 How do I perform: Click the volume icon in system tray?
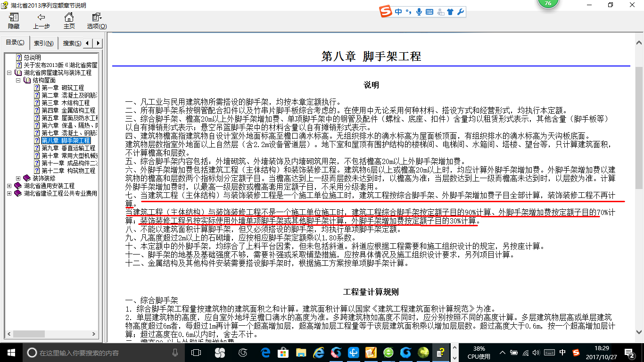click(x=537, y=353)
